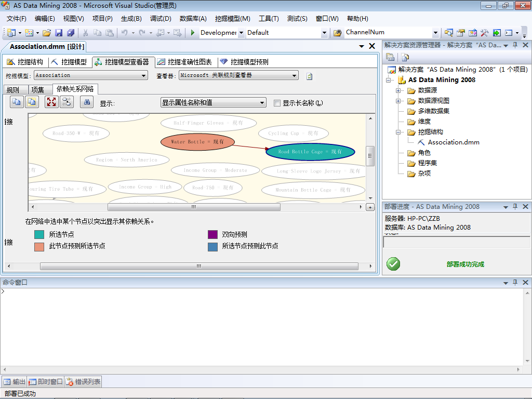
Task: Open the 挖掘模型(M) menu
Action: 232,19
